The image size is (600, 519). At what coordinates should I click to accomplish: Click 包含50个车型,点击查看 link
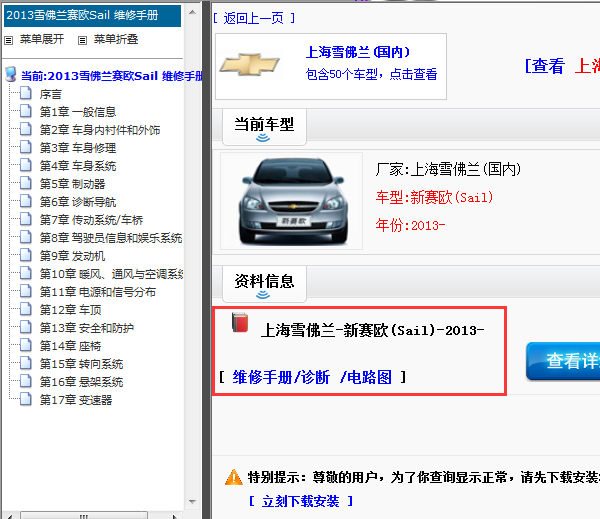coord(371,74)
